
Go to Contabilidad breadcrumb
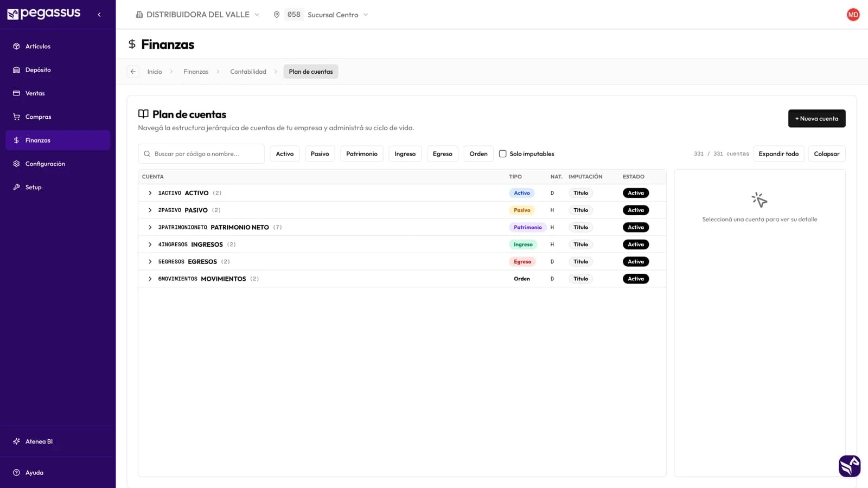tap(248, 72)
